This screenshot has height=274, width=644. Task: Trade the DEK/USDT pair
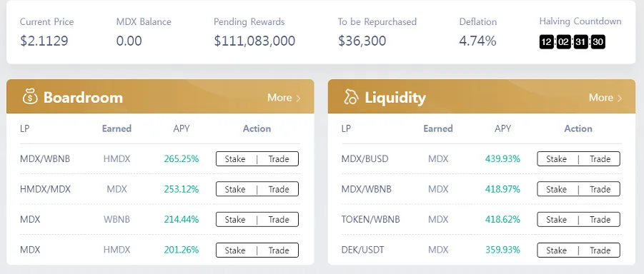(600, 250)
